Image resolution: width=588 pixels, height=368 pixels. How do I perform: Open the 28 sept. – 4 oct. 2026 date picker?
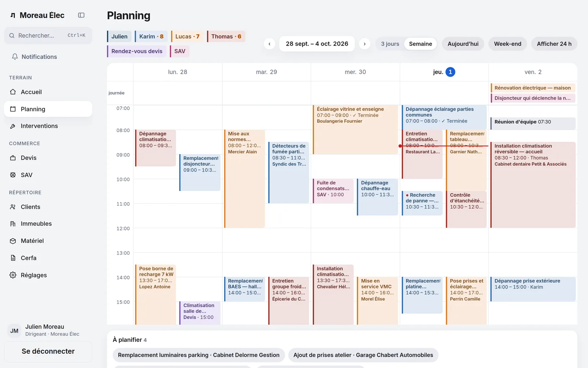[317, 44]
